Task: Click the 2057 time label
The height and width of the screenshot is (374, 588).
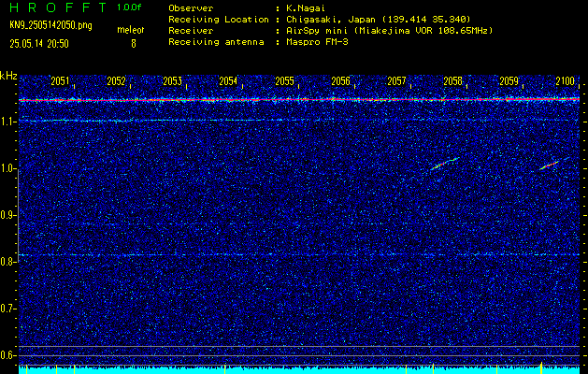Action: [x=396, y=81]
